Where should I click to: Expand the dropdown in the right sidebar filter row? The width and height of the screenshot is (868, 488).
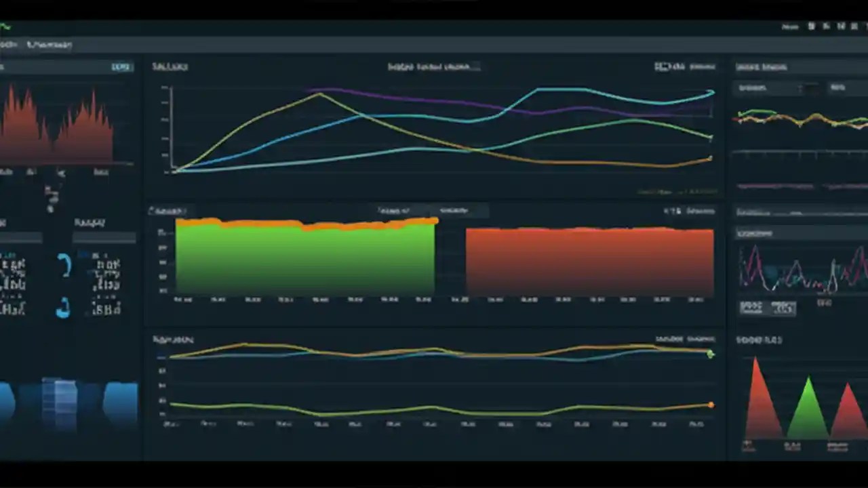tap(800, 88)
